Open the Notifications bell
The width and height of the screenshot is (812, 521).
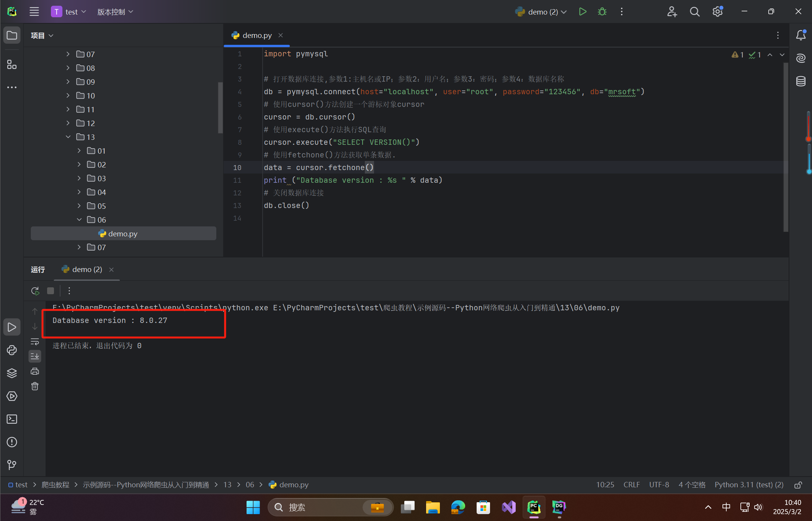(x=801, y=35)
